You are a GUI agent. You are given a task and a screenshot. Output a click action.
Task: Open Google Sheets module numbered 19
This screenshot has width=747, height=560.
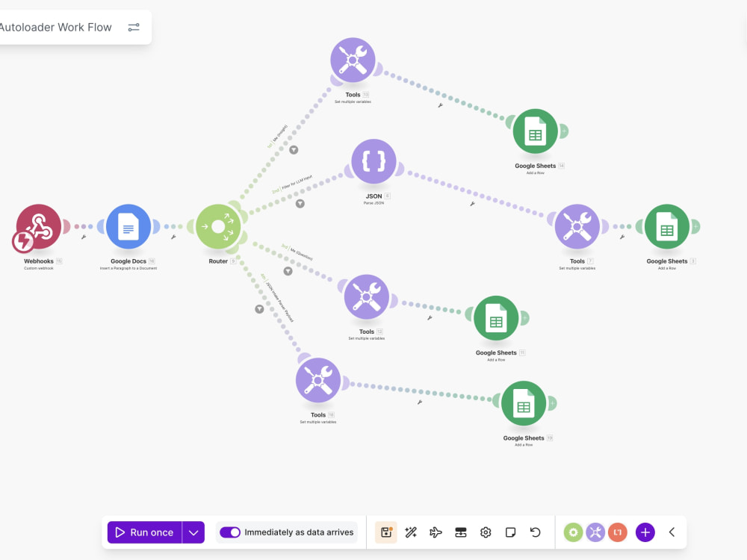pos(524,403)
